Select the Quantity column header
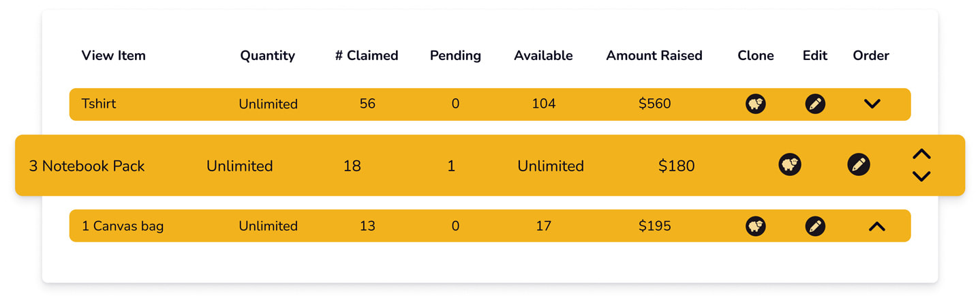The width and height of the screenshot is (980, 303). [x=268, y=56]
